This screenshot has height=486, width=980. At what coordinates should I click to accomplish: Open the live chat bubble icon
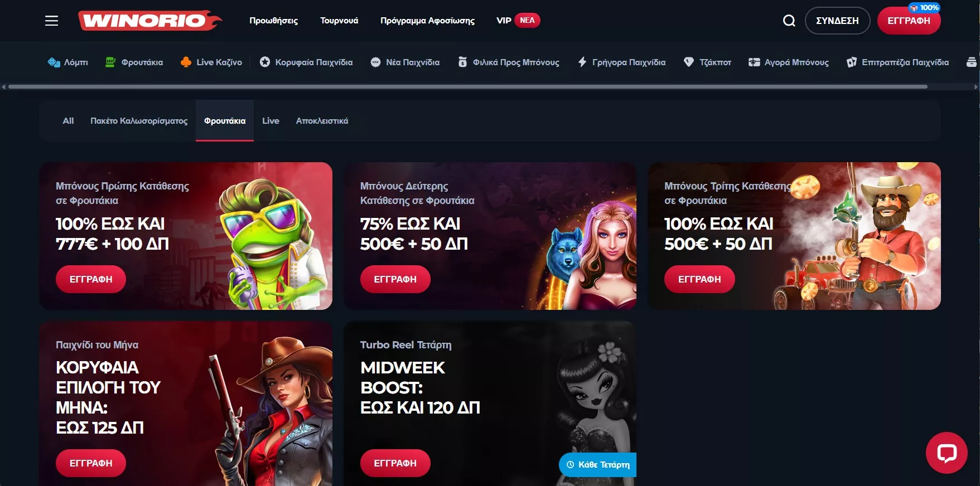(947, 453)
